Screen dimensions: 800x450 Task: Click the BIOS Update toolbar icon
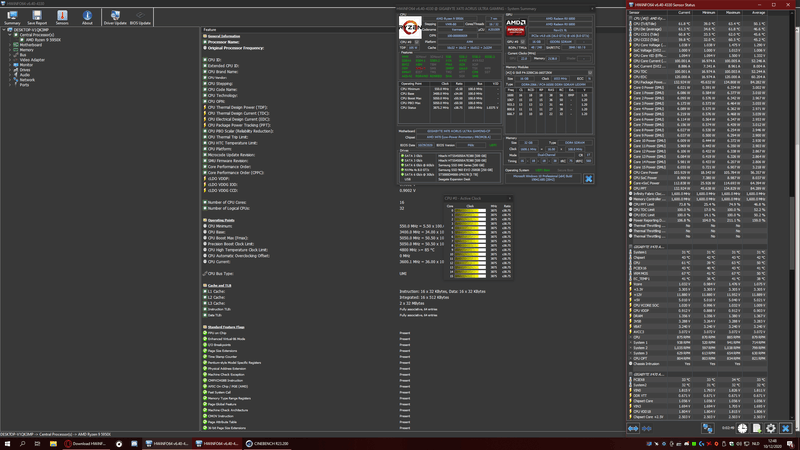[140, 17]
